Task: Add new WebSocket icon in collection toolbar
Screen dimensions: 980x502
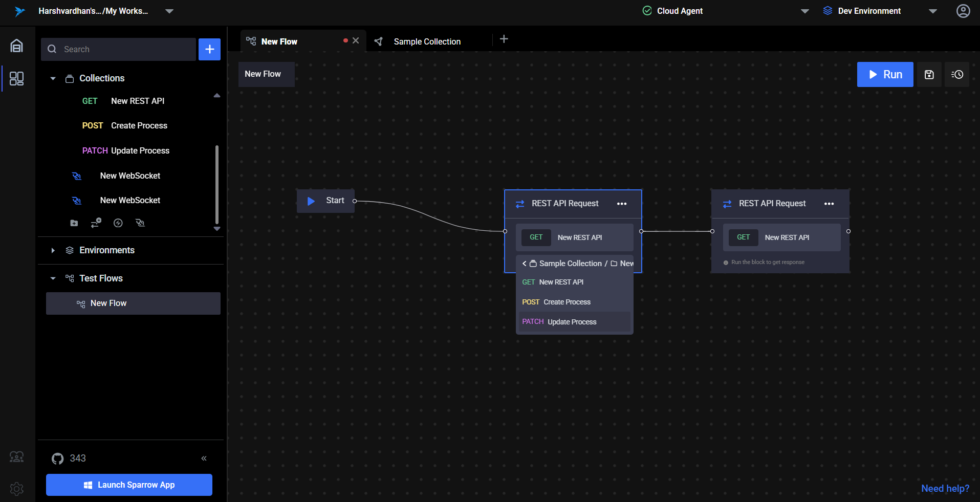Action: click(x=140, y=223)
